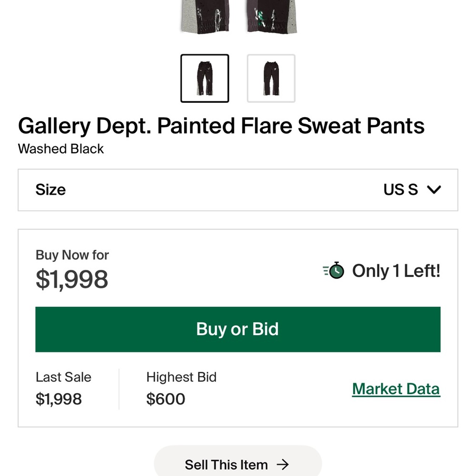Click the Washed Black colorway text
Viewport: 476px width, 476px height.
tap(60, 149)
